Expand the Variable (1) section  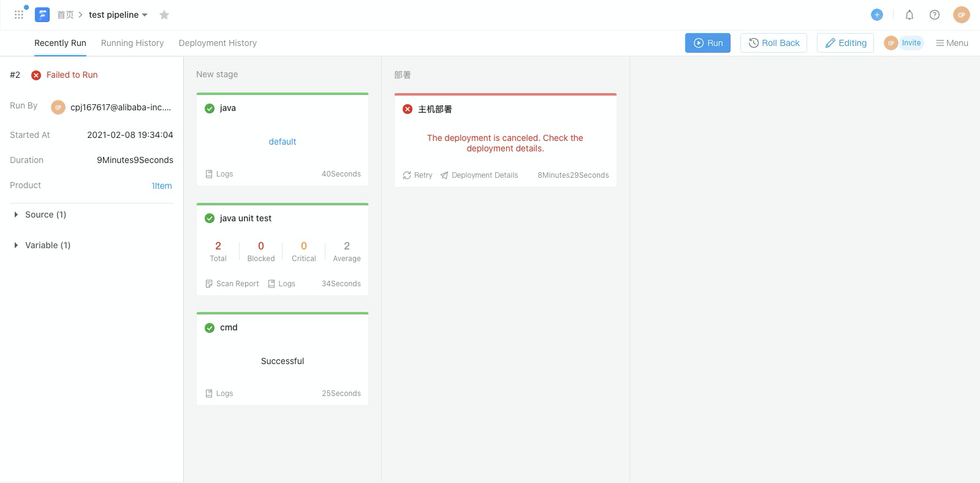tap(17, 245)
